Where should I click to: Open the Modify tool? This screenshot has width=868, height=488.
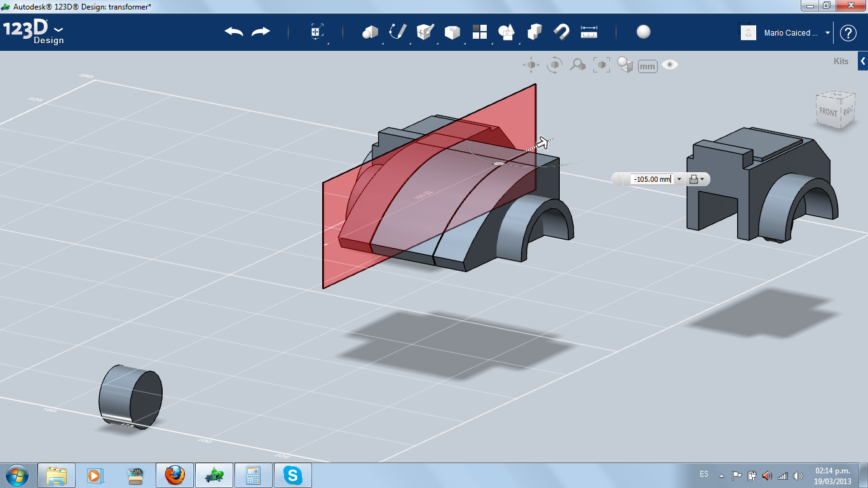(x=452, y=32)
